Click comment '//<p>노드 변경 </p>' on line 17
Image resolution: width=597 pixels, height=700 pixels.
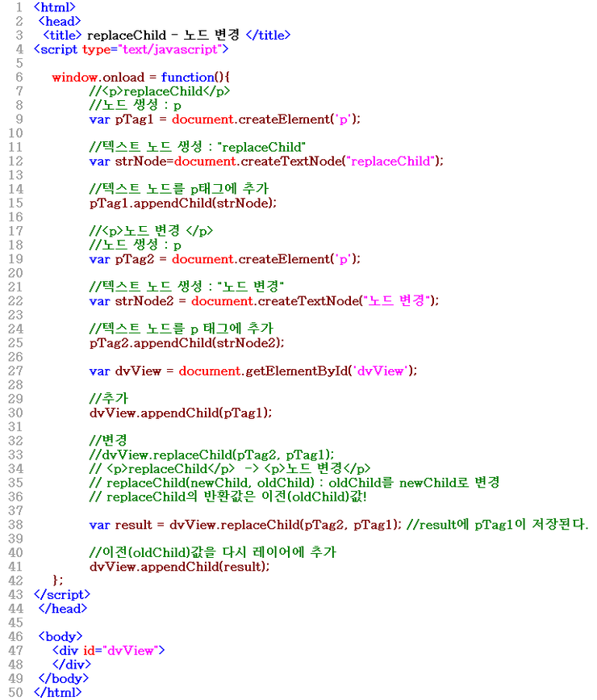click(x=151, y=231)
